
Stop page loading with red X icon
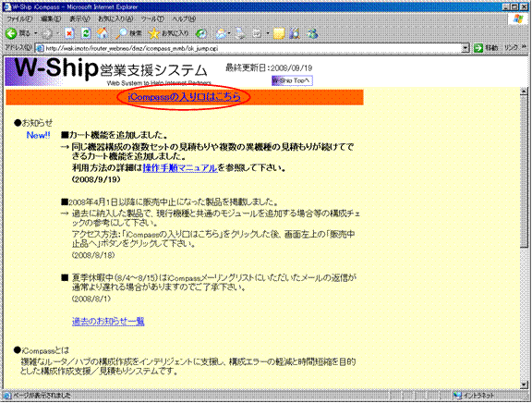click(x=69, y=33)
